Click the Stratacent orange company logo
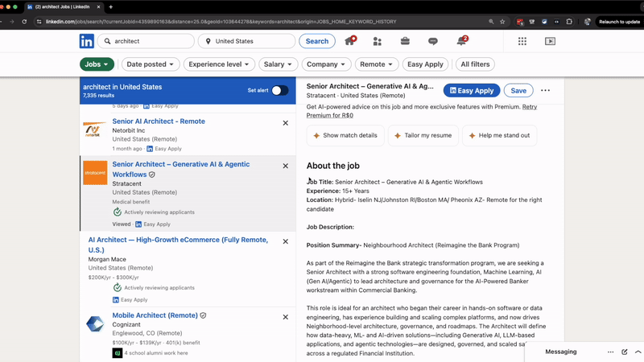Viewport: 644px width, 362px height. [x=95, y=173]
